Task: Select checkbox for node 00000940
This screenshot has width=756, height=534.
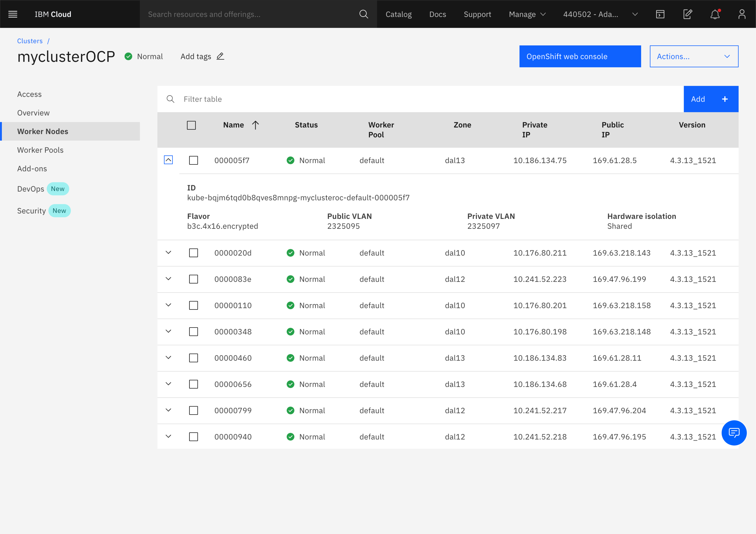Action: coord(194,437)
